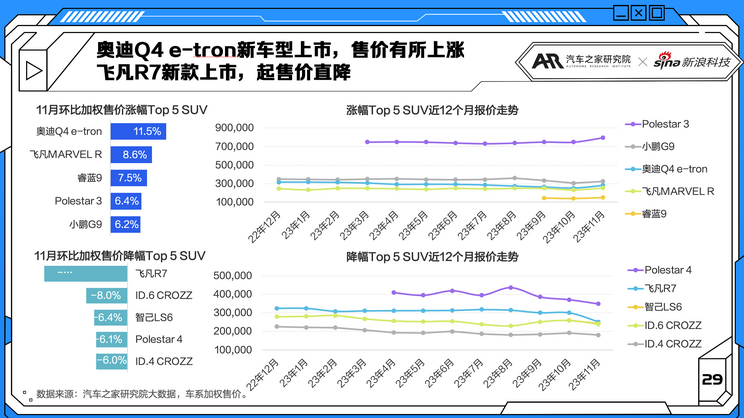The width and height of the screenshot is (744, 418).
Task: Click the 小鹏G9 gray legend marker
Action: coord(632,147)
